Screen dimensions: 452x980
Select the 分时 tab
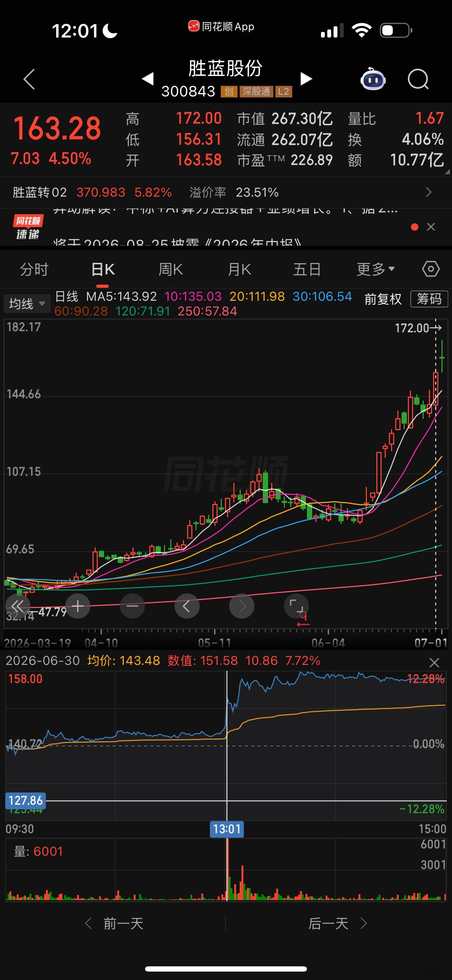click(x=34, y=269)
